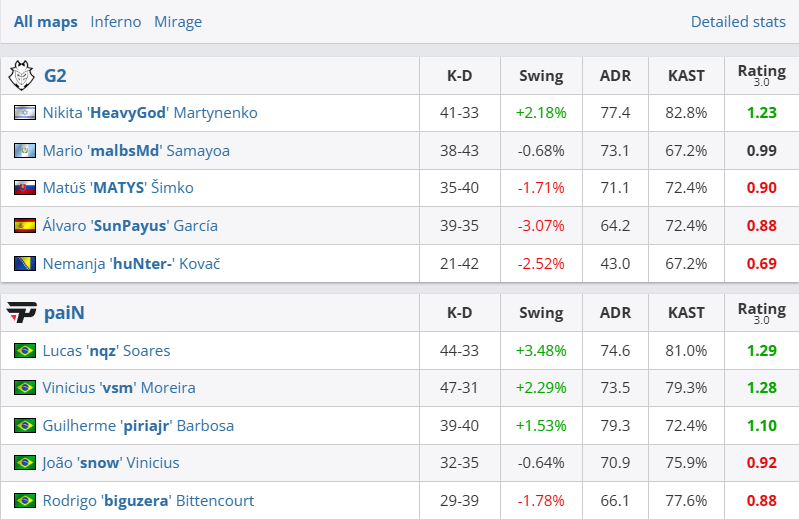Select the All maps tab
This screenshot has width=799, height=519.
45,22
